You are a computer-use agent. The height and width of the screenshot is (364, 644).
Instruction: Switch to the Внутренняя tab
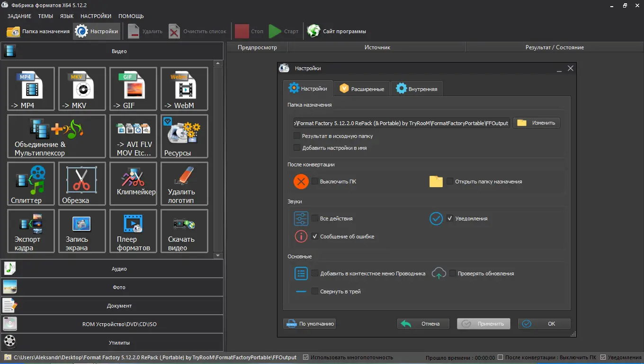[417, 89]
